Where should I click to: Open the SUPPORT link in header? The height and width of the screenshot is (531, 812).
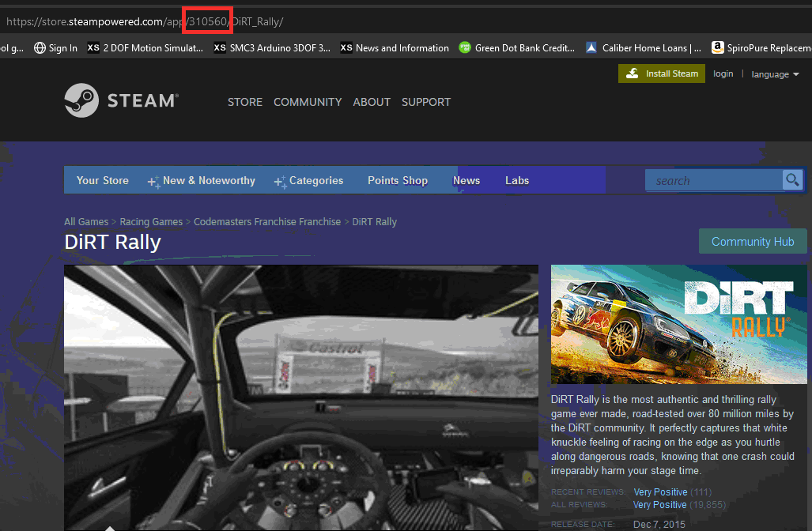426,102
